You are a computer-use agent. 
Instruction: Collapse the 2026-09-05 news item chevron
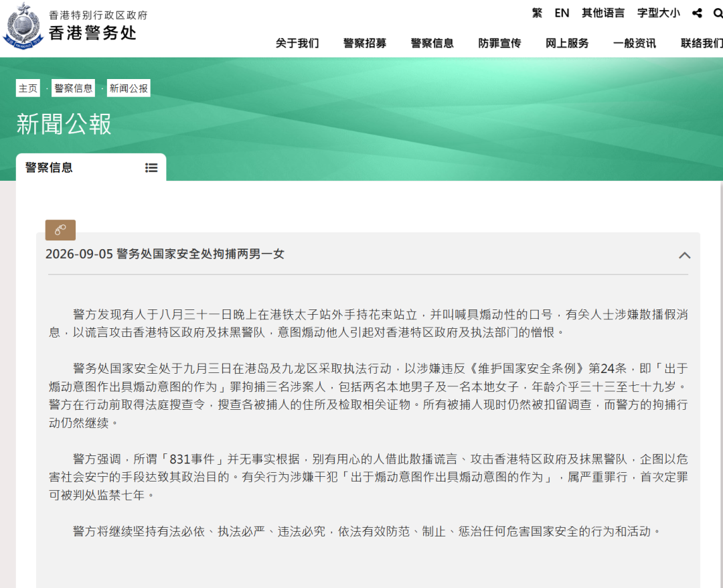pos(685,255)
